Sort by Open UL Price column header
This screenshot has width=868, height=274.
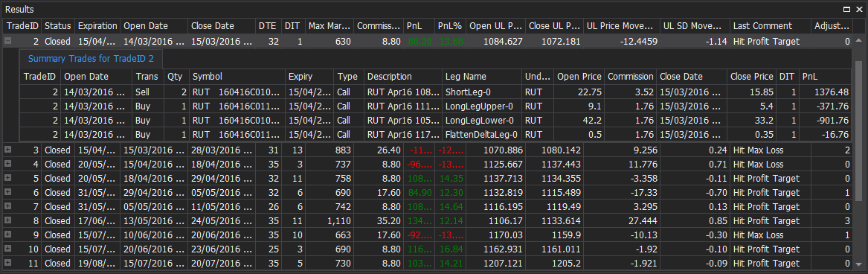pyautogui.click(x=495, y=26)
